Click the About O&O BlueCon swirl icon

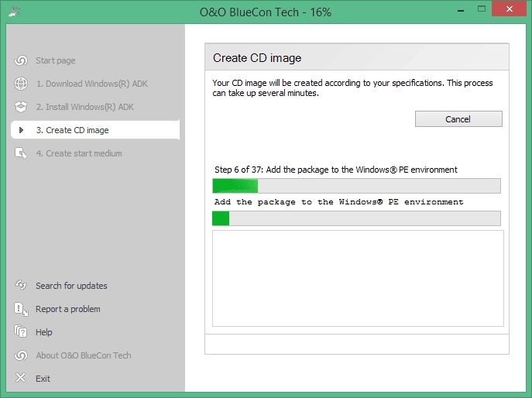21,355
